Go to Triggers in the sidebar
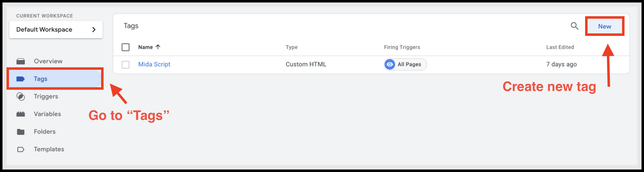The image size is (644, 172). pos(46,97)
